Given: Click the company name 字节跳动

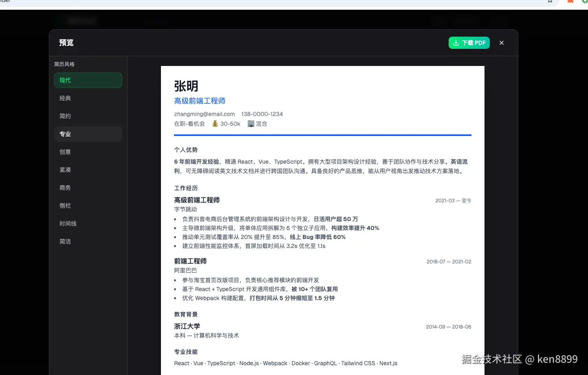Looking at the screenshot, I should coord(185,209).
